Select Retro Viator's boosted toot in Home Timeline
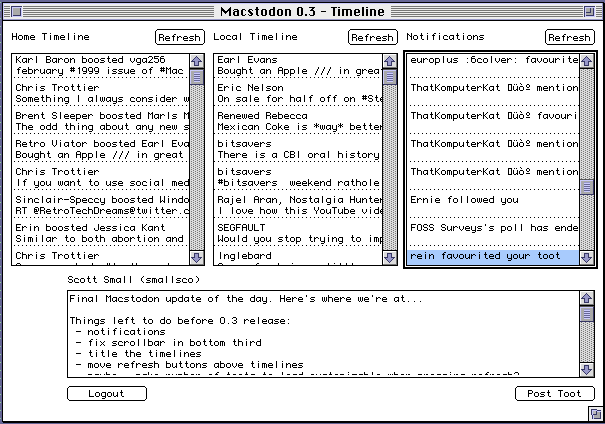The height and width of the screenshot is (424, 605). tap(100, 149)
